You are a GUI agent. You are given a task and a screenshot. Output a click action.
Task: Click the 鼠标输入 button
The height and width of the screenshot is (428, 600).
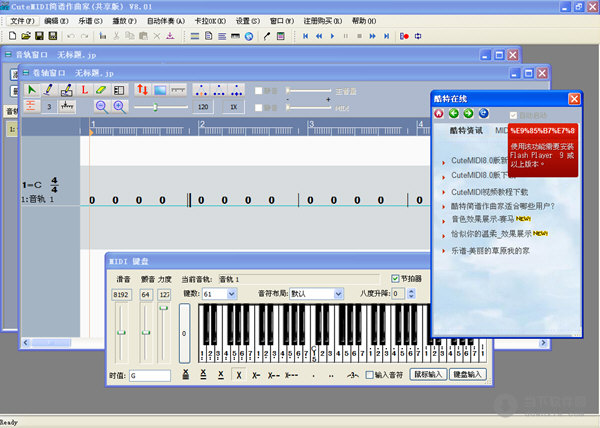[x=429, y=374]
